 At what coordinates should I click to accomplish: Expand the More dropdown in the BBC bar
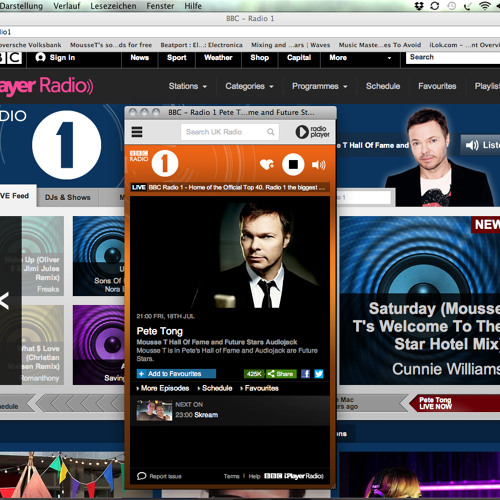(x=360, y=58)
